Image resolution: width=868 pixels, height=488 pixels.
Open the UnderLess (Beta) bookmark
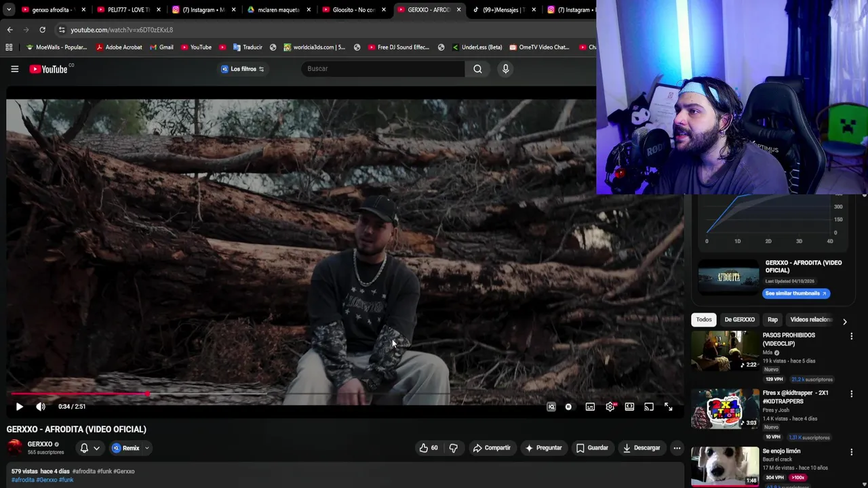[x=477, y=47]
